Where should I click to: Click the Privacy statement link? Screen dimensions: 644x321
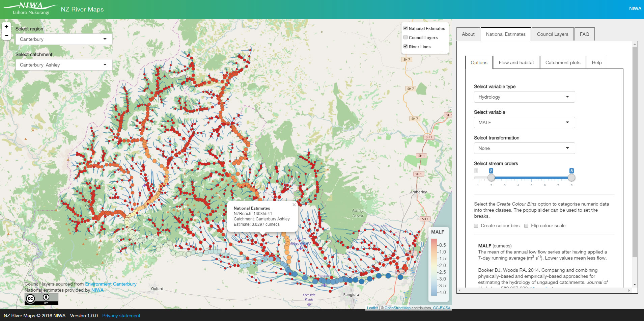coord(121,316)
